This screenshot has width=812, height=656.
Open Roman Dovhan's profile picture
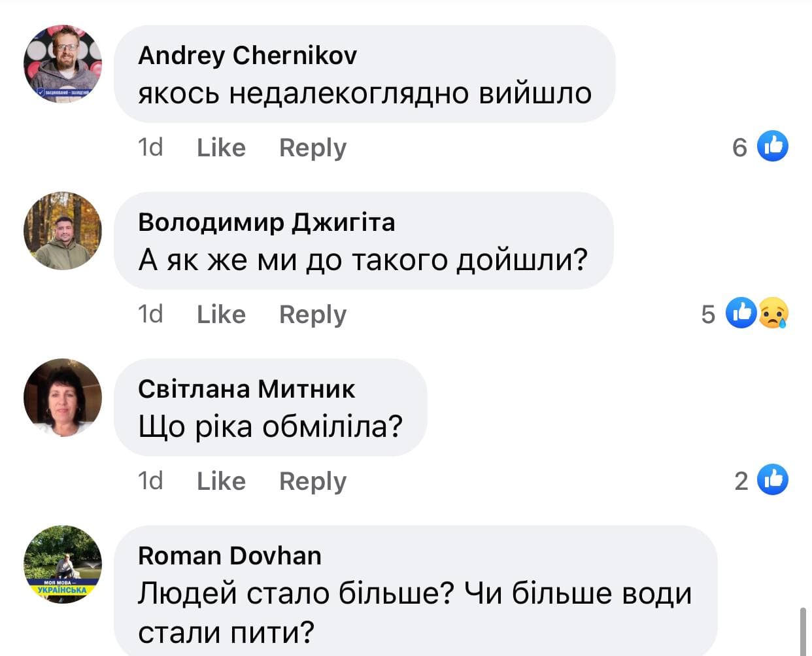(63, 564)
